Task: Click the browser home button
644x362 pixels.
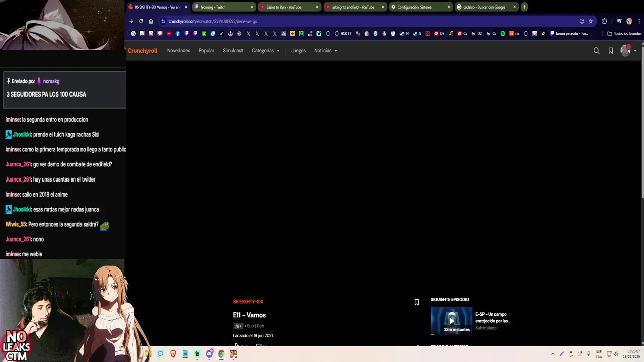Action: coord(151,21)
